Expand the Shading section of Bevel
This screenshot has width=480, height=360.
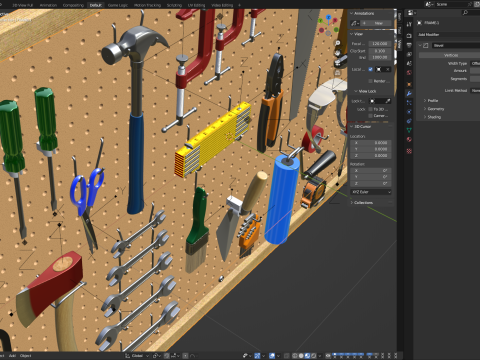[x=425, y=117]
